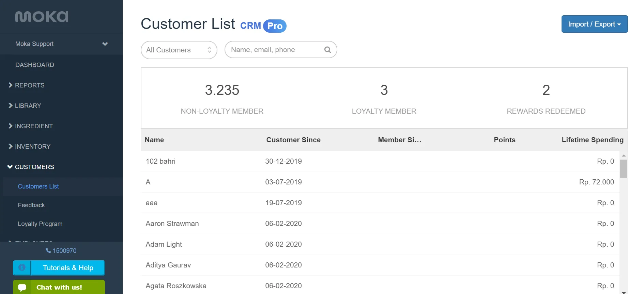Click the table scrollbar up arrow
The height and width of the screenshot is (294, 644).
click(x=624, y=156)
